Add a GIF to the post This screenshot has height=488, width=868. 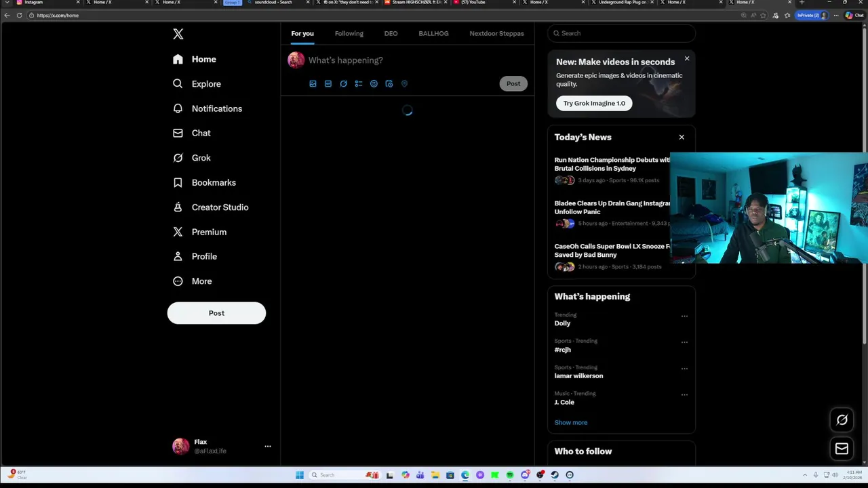point(328,84)
